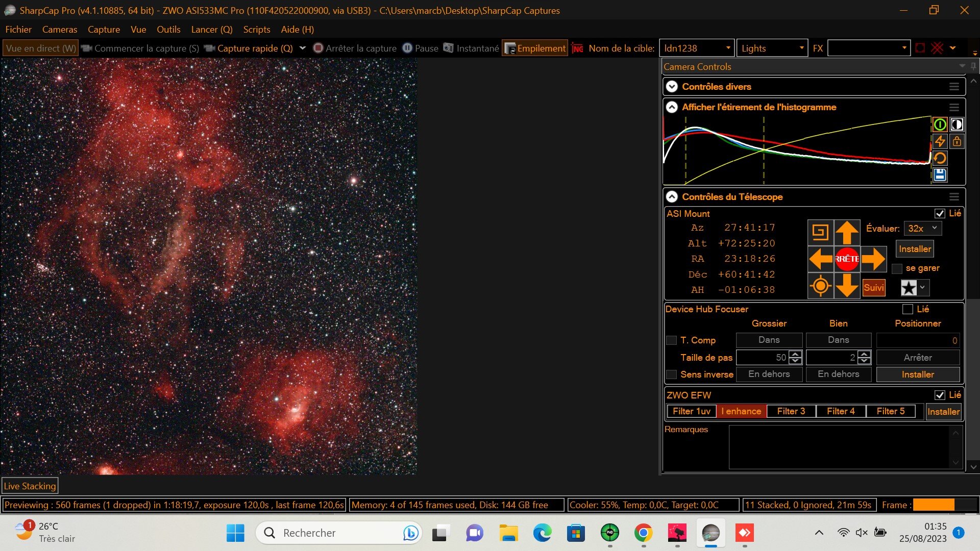
Task: Toggle the green histogram stretch enable icon
Action: tap(940, 124)
